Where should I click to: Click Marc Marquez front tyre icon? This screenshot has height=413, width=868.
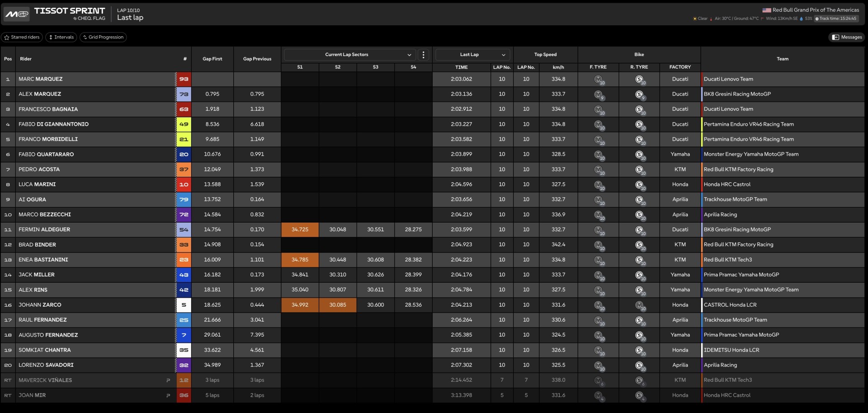point(599,80)
